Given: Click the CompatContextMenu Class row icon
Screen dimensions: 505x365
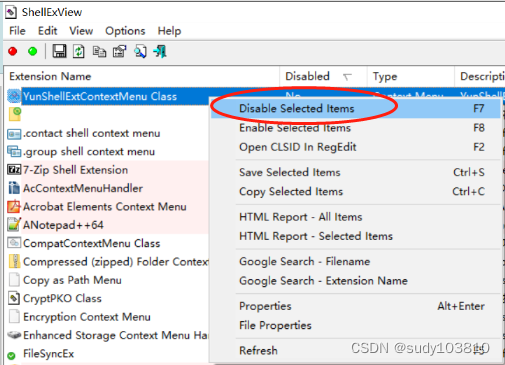Looking at the screenshot, I should click(x=14, y=243).
